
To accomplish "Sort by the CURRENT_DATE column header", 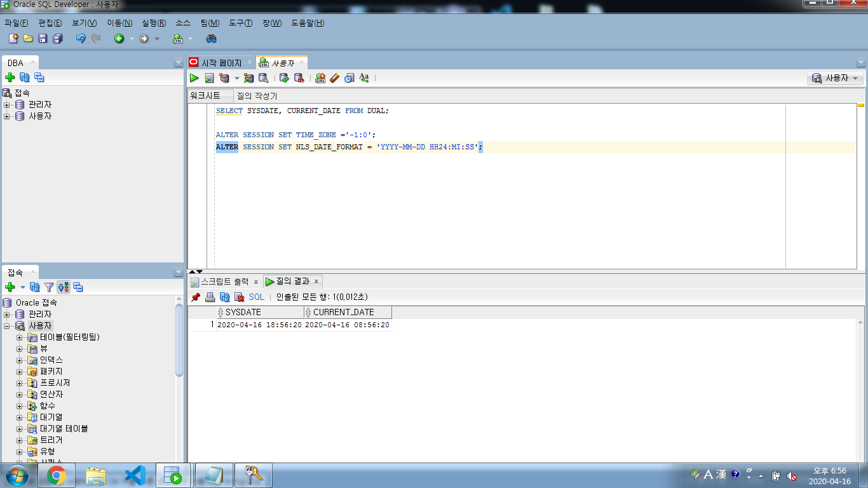I will coord(348,312).
